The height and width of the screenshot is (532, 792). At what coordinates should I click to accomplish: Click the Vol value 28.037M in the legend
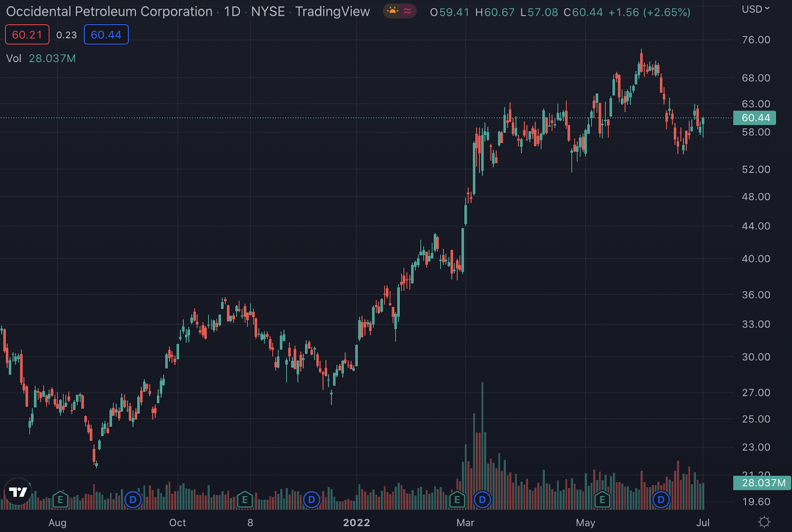pos(52,58)
